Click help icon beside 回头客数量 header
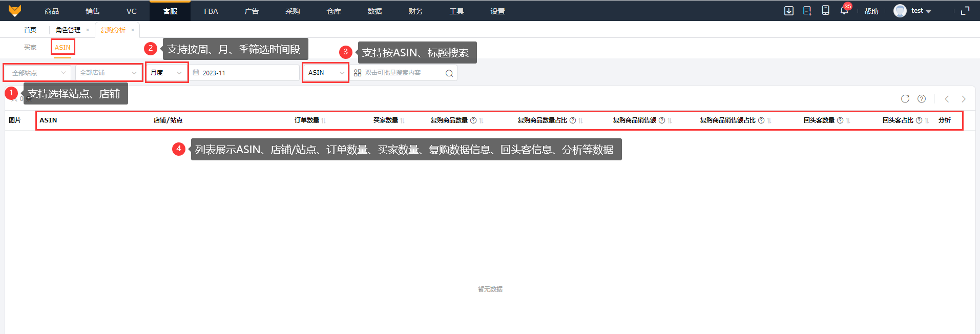The image size is (980, 334). 840,120
